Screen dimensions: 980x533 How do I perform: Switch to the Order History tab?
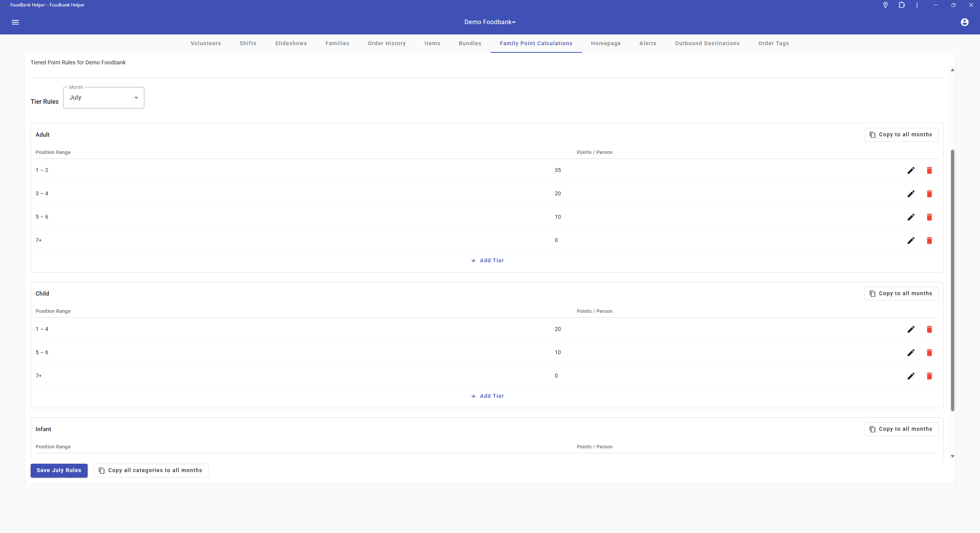(x=387, y=43)
